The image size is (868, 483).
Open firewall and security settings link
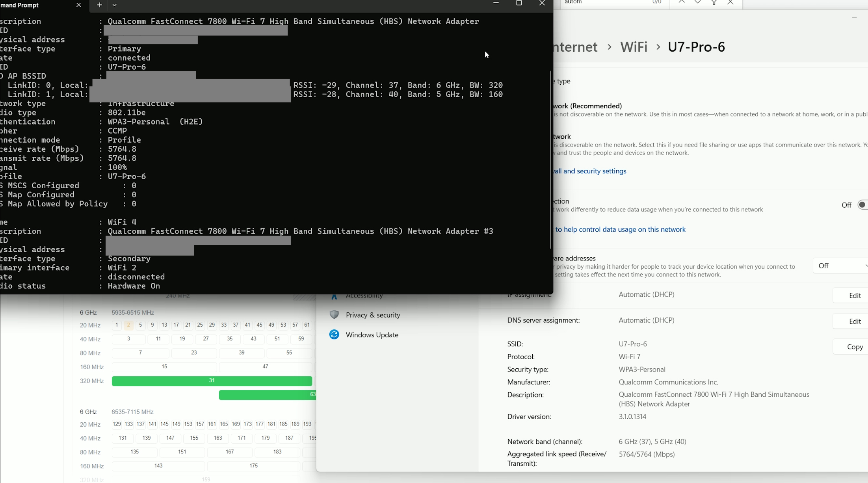[x=590, y=171]
